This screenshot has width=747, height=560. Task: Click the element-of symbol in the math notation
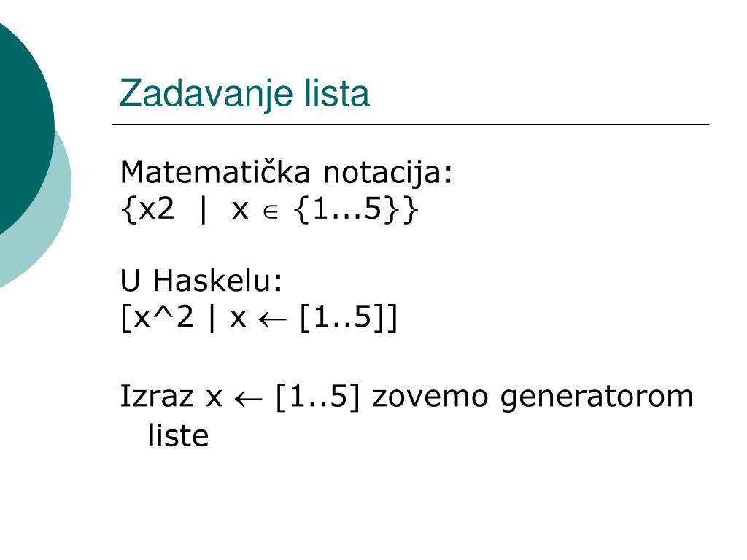(270, 212)
